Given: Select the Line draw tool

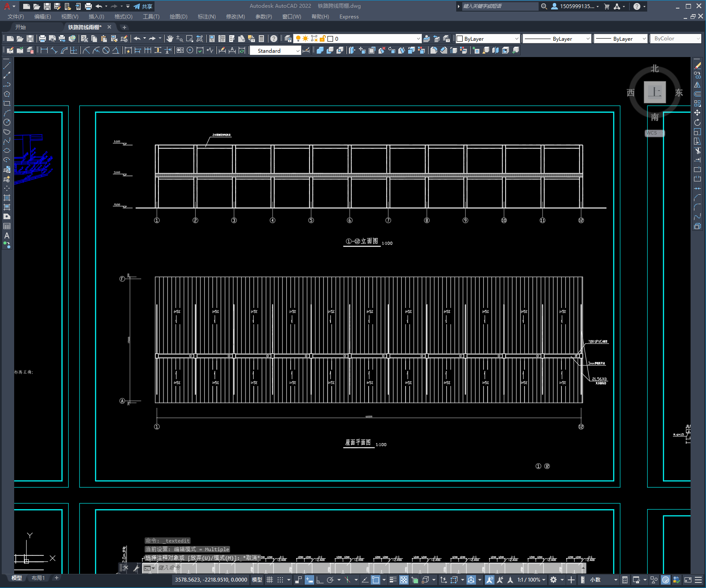Looking at the screenshot, I should pos(7,66).
